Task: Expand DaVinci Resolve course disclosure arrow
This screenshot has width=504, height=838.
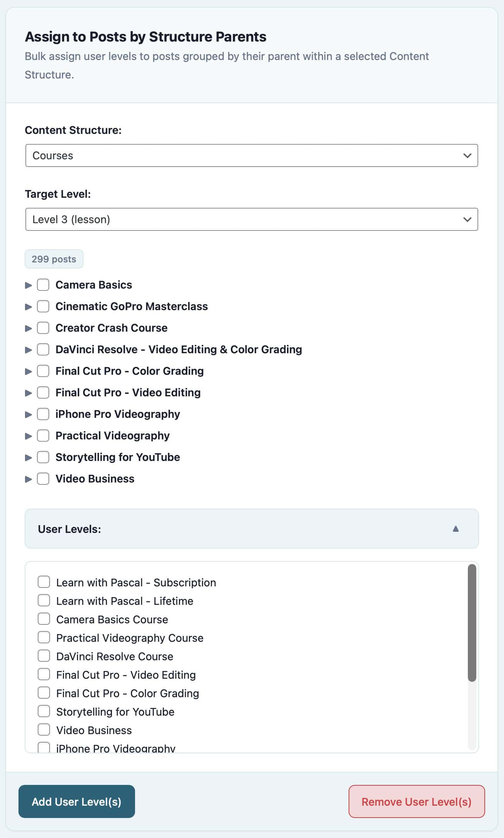Action: click(x=28, y=350)
